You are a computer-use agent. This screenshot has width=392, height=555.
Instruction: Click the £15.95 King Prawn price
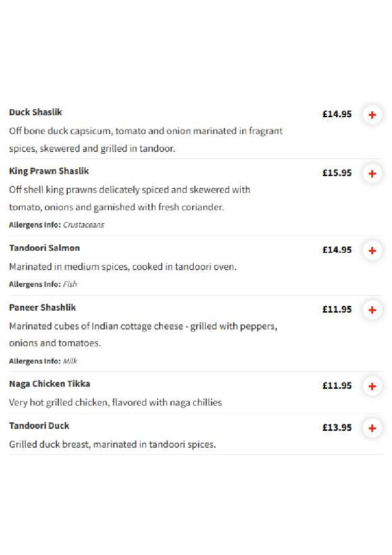click(x=337, y=173)
